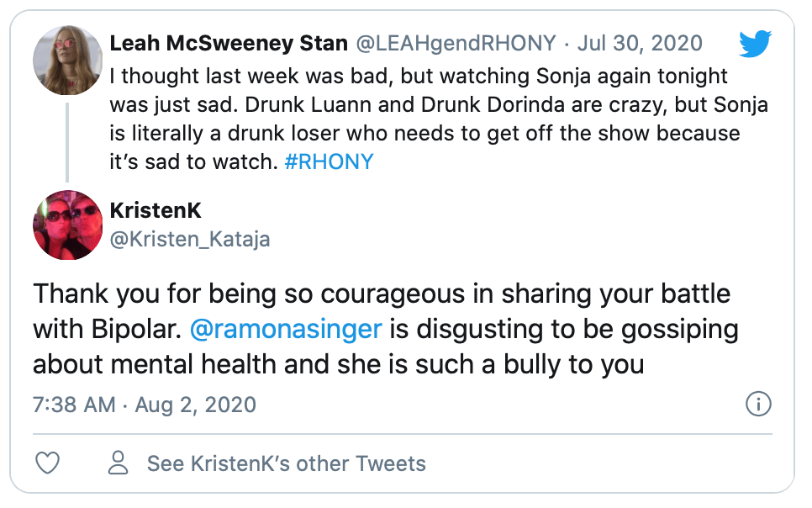Like the tweet with the heart icon
812x508 pixels.
(49, 463)
